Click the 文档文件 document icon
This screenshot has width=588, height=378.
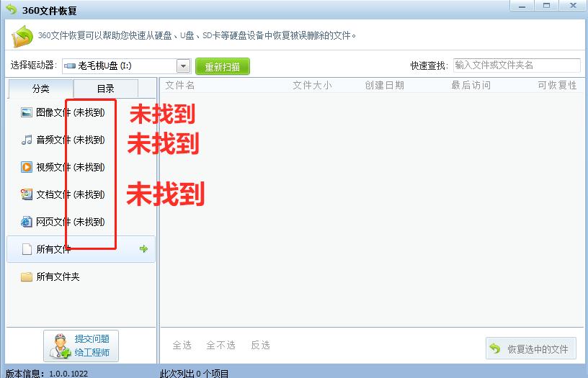tap(26, 194)
